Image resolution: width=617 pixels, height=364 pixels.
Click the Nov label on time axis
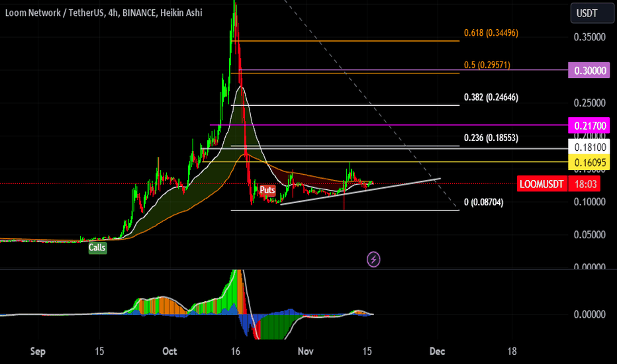[x=305, y=351]
